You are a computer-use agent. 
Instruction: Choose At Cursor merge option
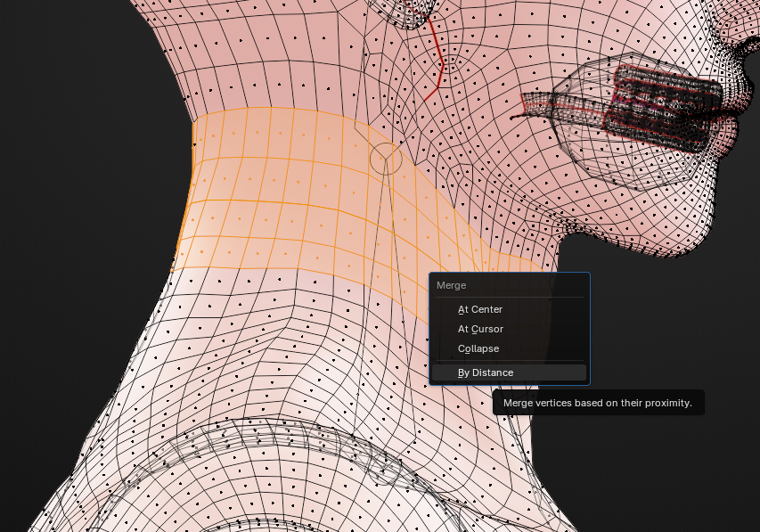[509, 329]
